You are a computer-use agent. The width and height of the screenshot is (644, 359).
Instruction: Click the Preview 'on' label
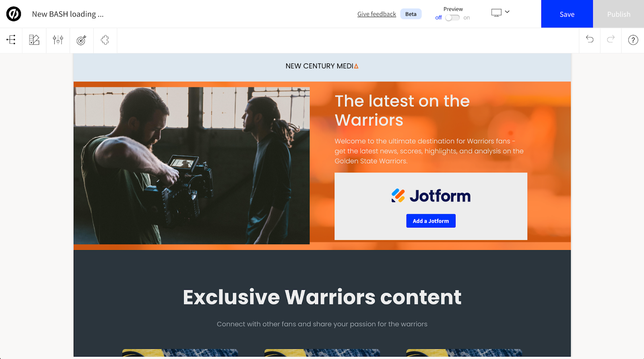tap(466, 18)
